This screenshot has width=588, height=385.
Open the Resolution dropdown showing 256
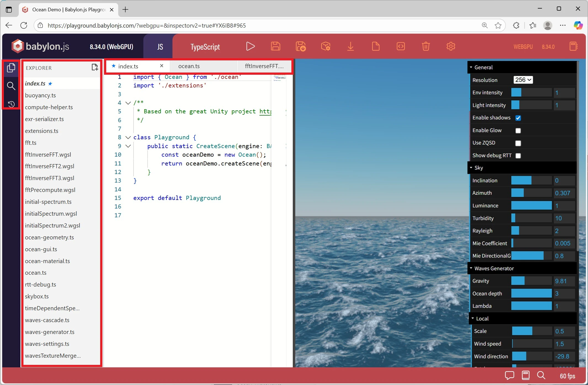point(523,80)
